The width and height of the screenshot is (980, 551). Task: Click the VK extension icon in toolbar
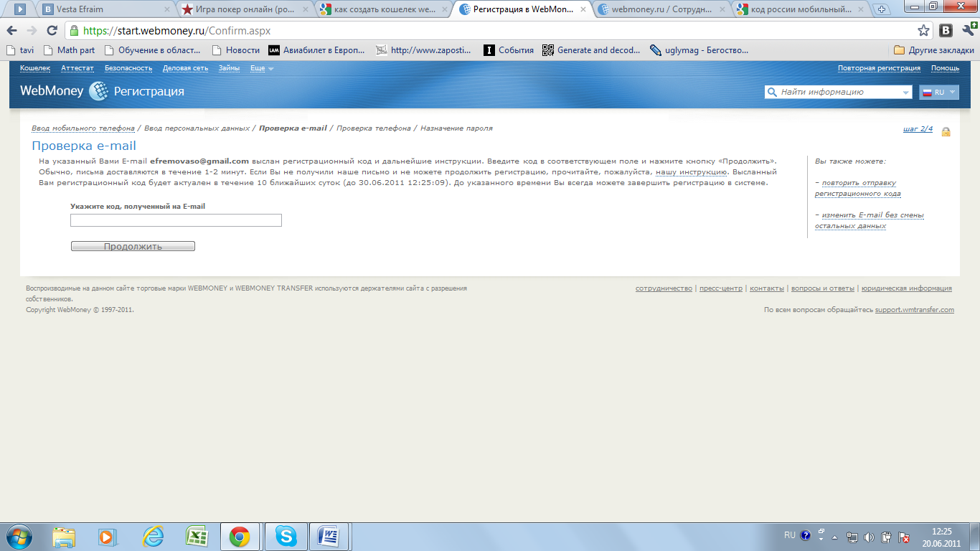point(946,31)
